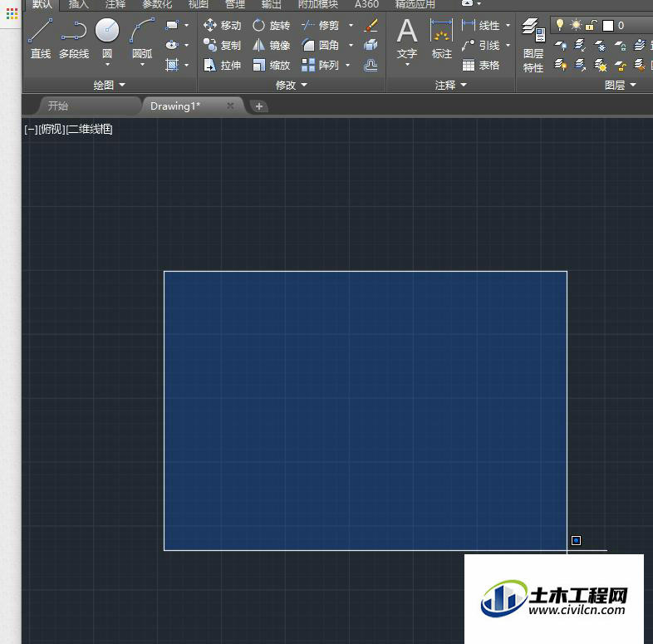Select the 线性 (Linear) dimension tool
The width and height of the screenshot is (653, 644).
(481, 26)
